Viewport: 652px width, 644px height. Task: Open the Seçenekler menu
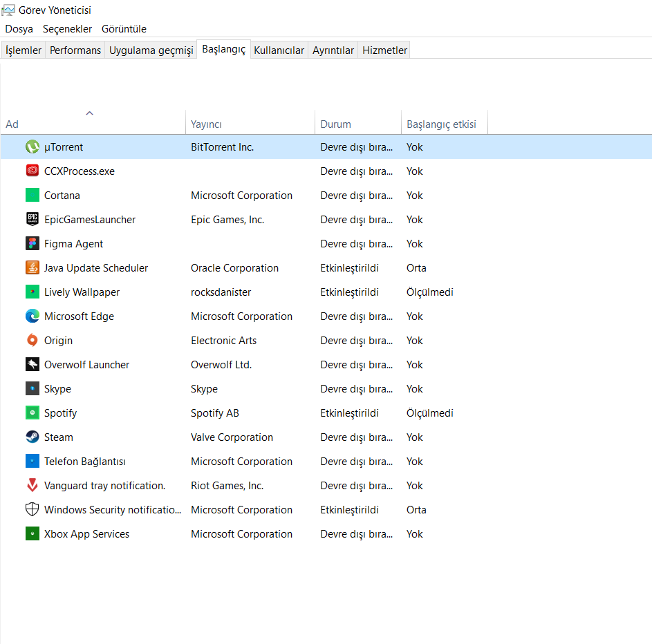67,29
